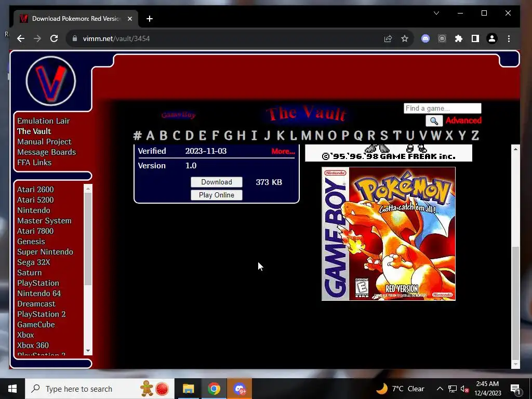Click the Pokemon Red box art image
Image resolution: width=532 pixels, height=399 pixels.
click(389, 234)
